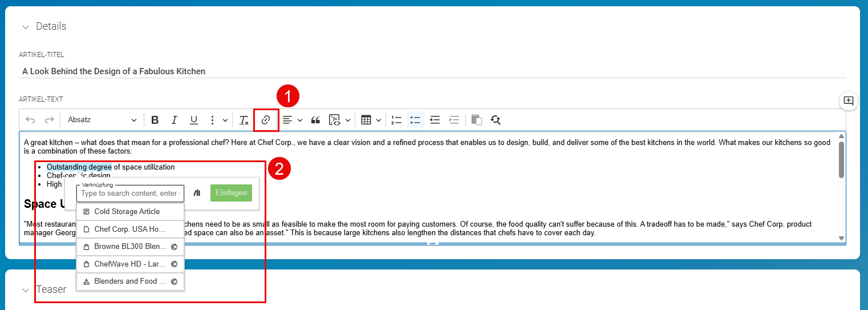868x310 pixels.
Task: Click the undo arrow
Action: pyautogui.click(x=30, y=120)
